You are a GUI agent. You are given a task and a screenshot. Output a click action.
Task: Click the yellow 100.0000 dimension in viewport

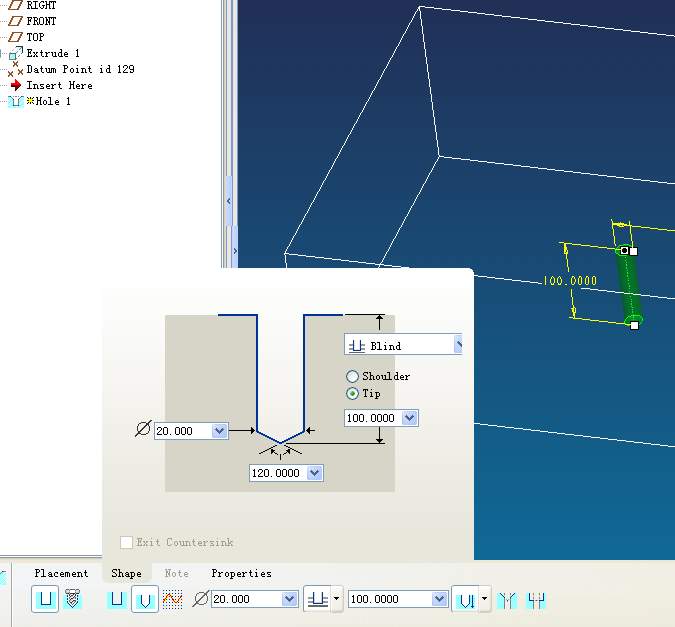(x=570, y=281)
